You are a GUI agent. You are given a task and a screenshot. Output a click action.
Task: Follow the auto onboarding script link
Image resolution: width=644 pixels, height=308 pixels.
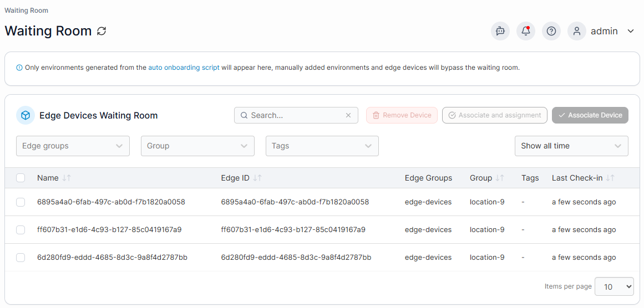(x=184, y=68)
